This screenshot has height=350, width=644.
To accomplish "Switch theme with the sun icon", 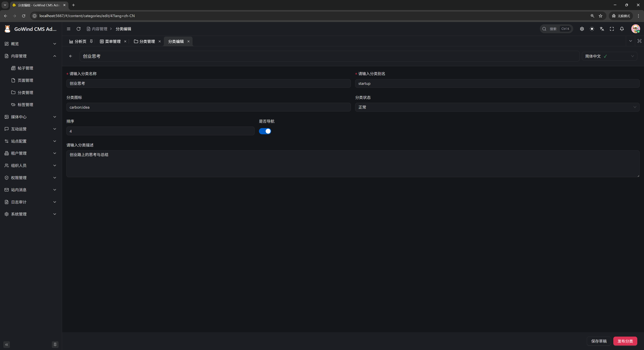I will (592, 29).
